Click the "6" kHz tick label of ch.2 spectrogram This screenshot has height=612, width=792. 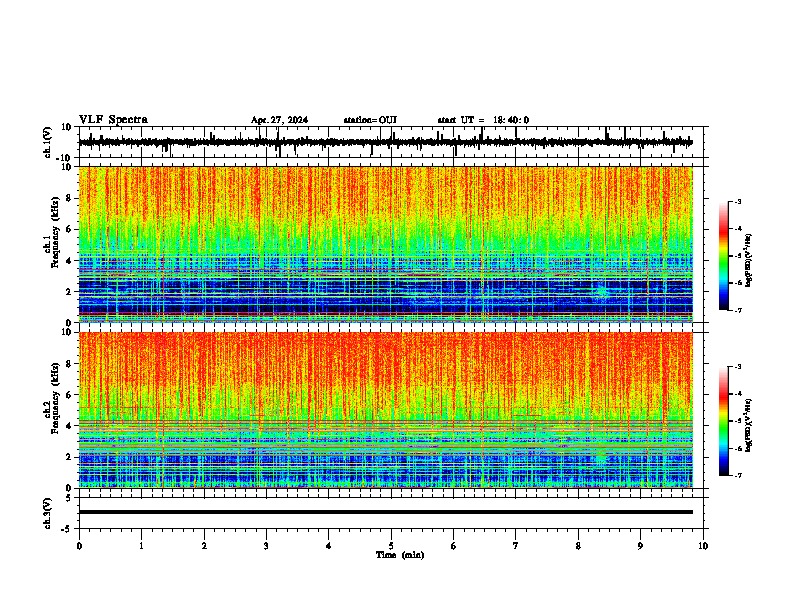pyautogui.click(x=69, y=395)
